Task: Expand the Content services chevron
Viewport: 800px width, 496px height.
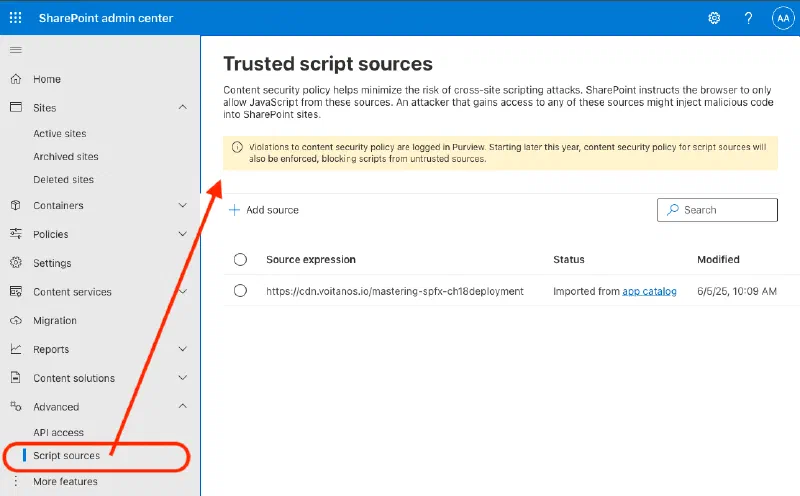Action: tap(183, 291)
